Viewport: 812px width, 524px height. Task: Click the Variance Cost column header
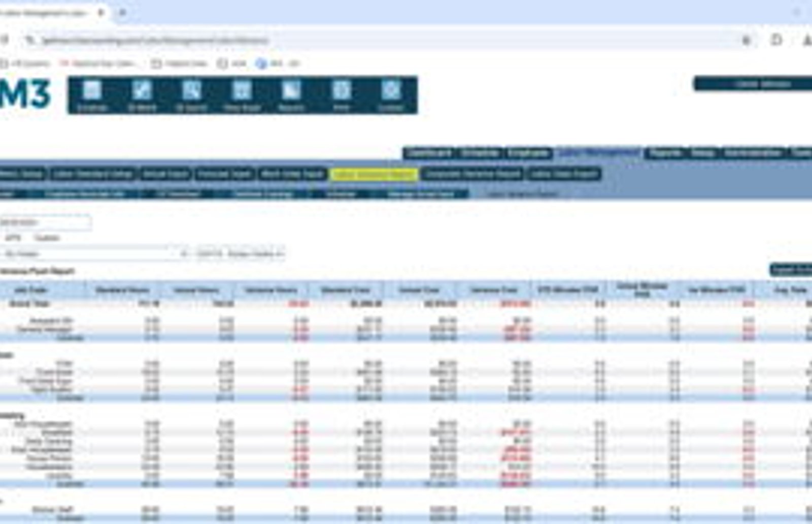point(494,290)
